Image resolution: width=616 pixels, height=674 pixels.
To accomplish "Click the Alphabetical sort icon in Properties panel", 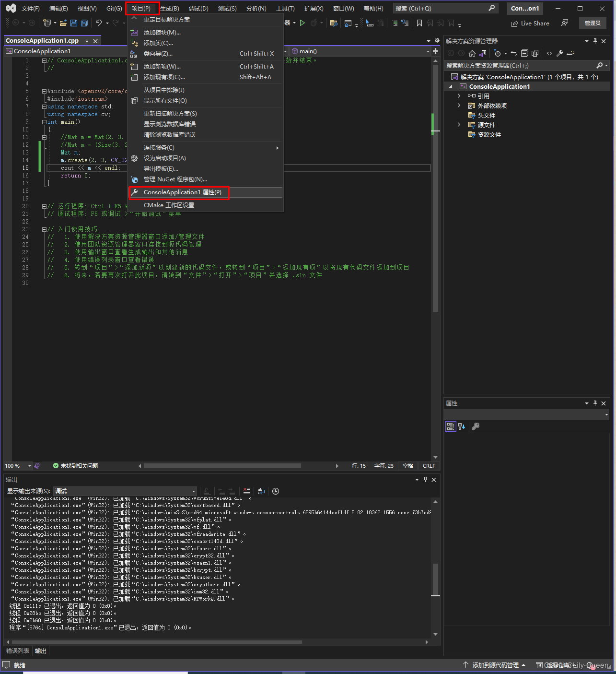I will pos(462,426).
